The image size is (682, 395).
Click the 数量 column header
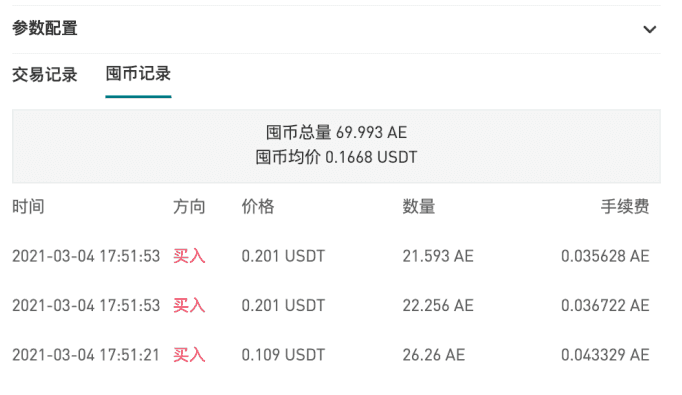click(419, 207)
